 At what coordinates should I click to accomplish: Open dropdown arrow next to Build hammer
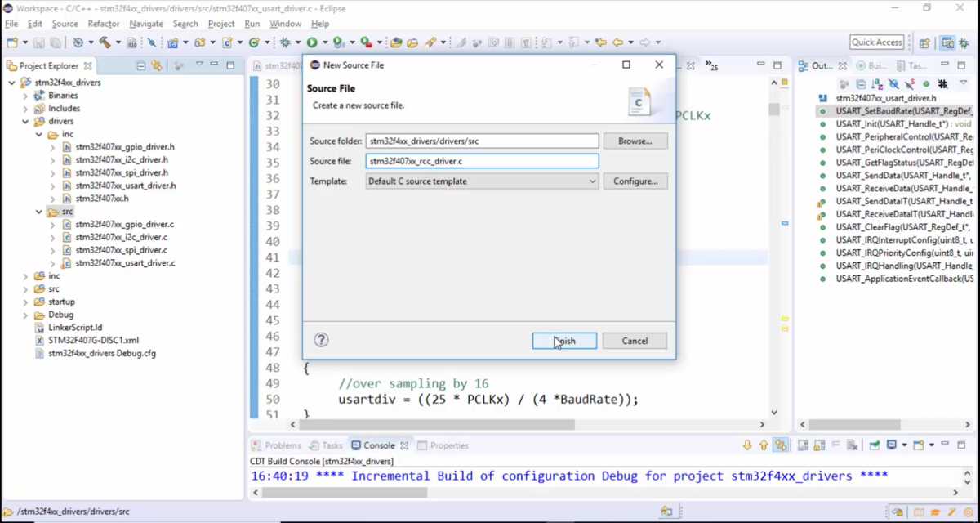[x=117, y=42]
